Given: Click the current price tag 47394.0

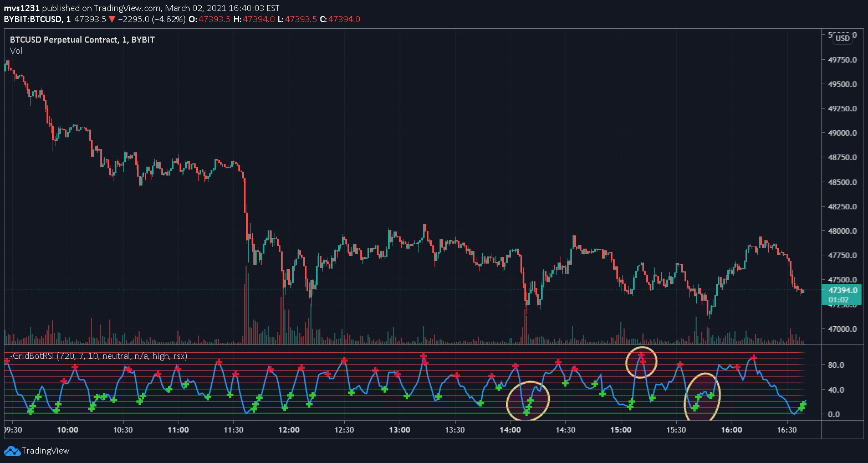Looking at the screenshot, I should 843,290.
